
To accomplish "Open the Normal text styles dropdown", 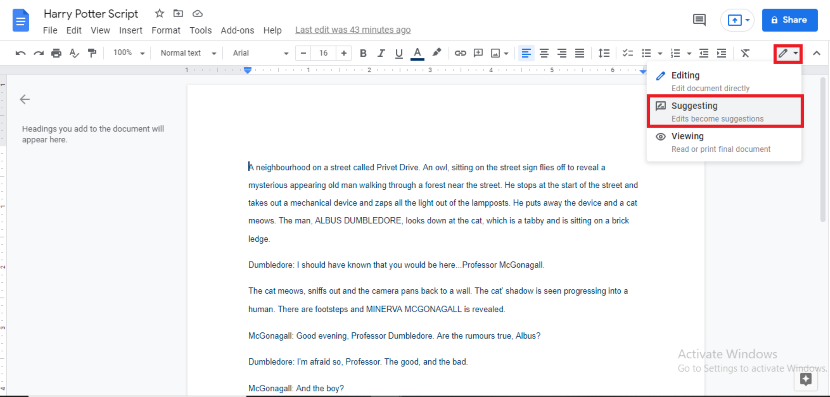I will click(x=188, y=53).
